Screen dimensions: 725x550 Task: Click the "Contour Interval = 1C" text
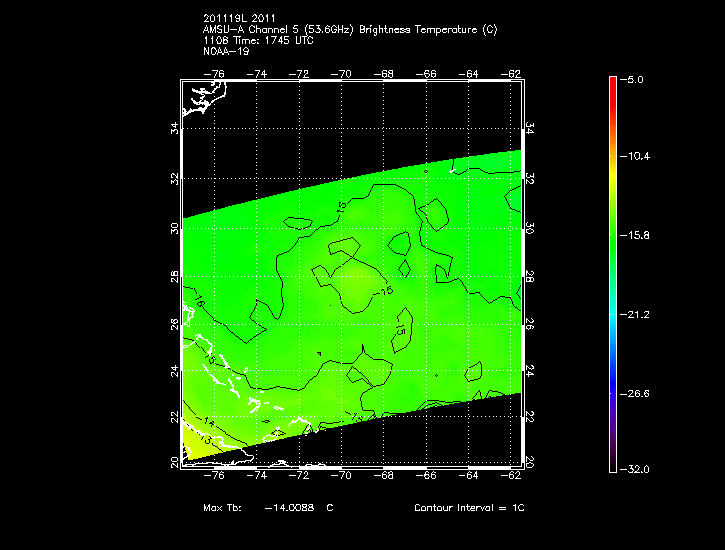click(x=469, y=508)
